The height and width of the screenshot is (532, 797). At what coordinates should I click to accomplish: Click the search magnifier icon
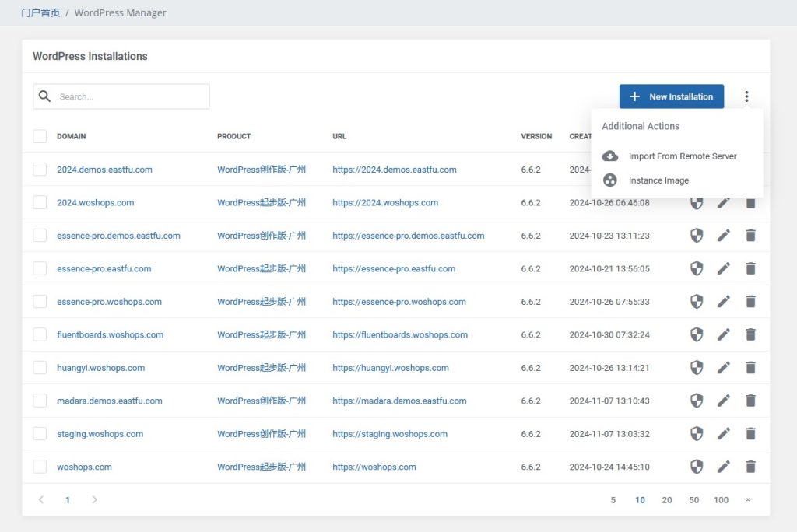pos(45,96)
